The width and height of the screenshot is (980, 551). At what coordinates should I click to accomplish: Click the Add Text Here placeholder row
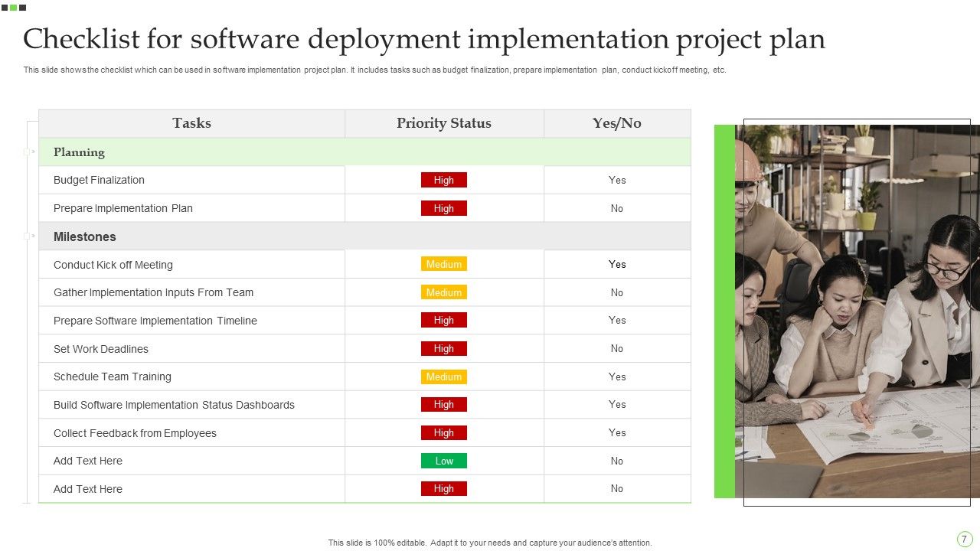pos(87,461)
